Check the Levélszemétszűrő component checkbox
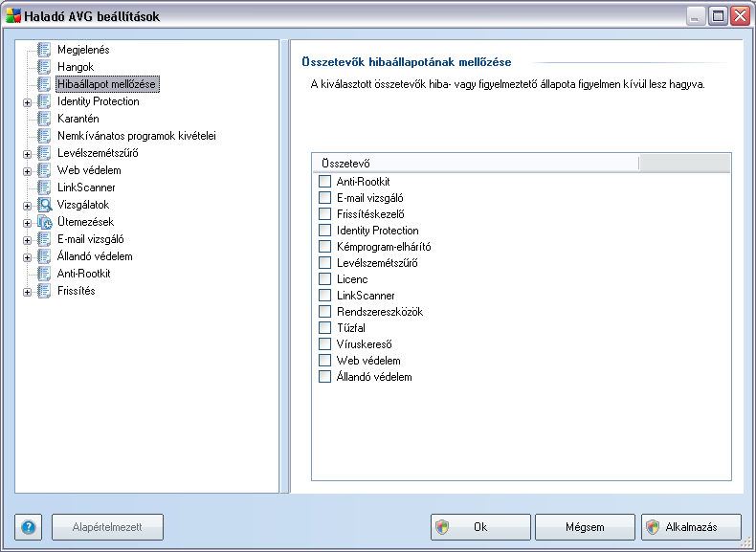This screenshot has width=756, height=552. click(325, 263)
